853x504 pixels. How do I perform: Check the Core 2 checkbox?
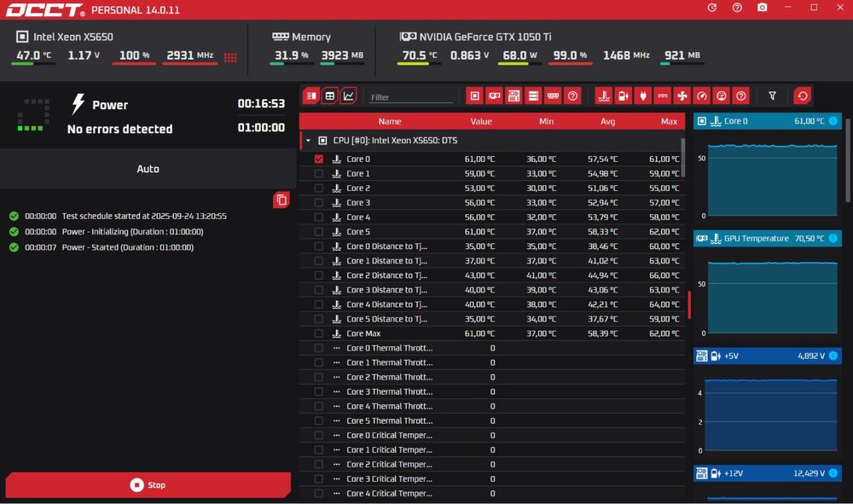(319, 188)
